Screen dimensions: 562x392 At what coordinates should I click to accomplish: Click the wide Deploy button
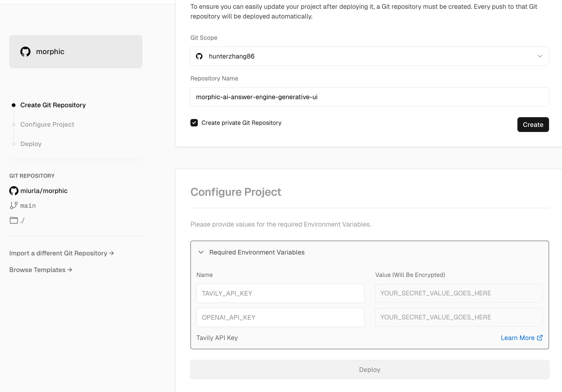[370, 370]
